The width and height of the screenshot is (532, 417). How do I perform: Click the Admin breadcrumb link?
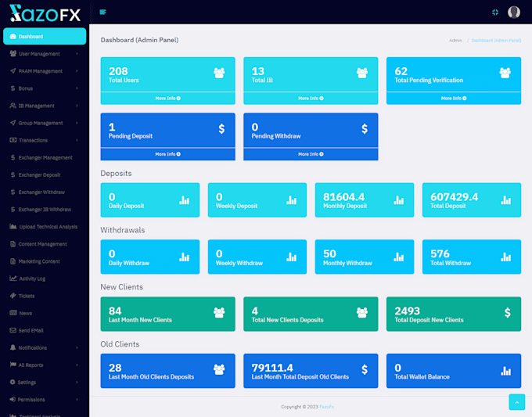[455, 41]
